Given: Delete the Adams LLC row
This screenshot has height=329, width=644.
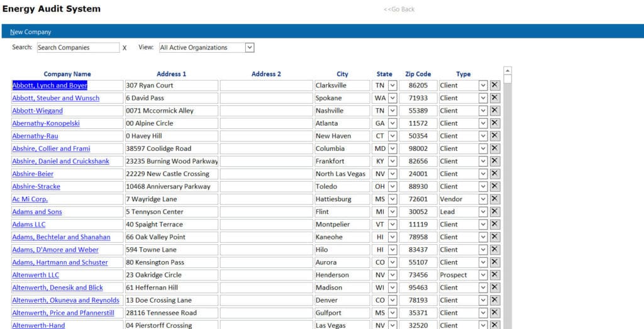Looking at the screenshot, I should (495, 225).
